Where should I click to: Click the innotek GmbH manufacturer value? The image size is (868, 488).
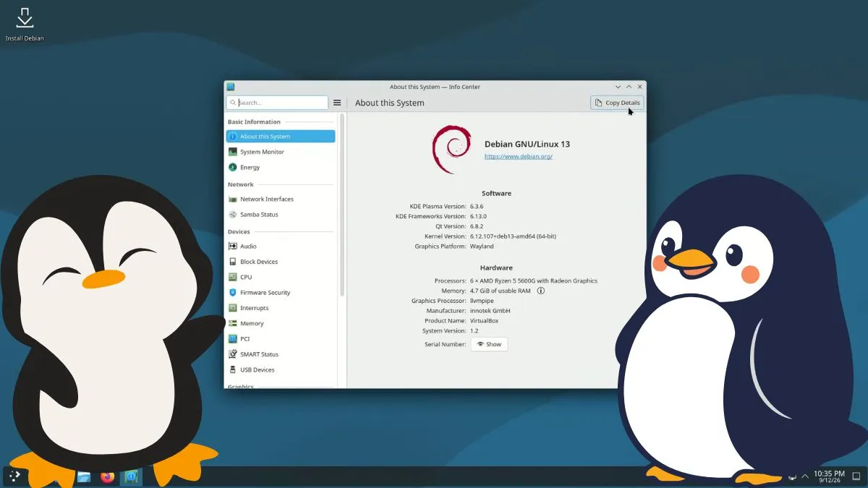point(490,311)
